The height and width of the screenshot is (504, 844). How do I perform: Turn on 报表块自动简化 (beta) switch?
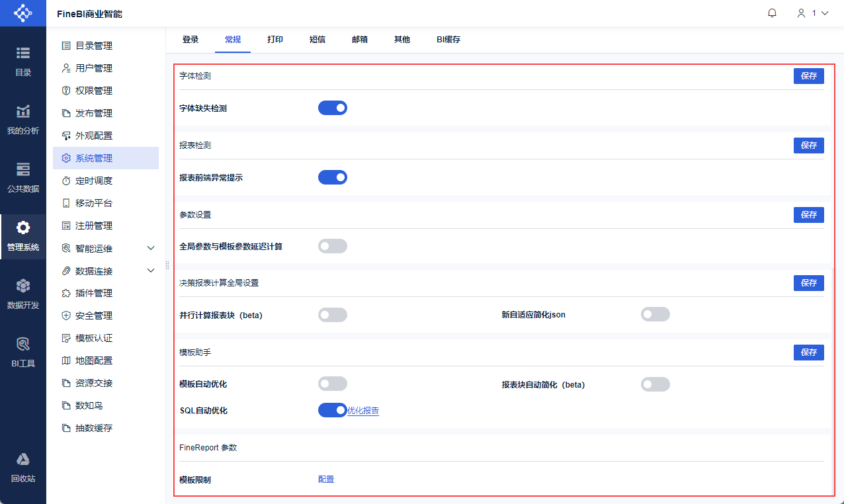655,384
